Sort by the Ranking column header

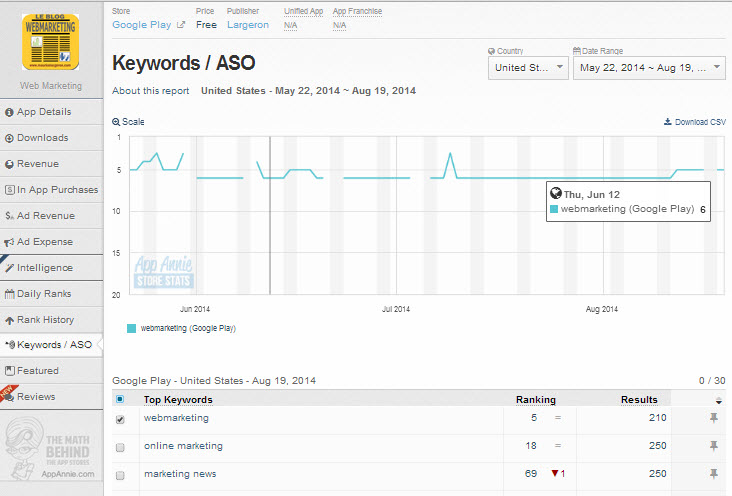click(535, 400)
